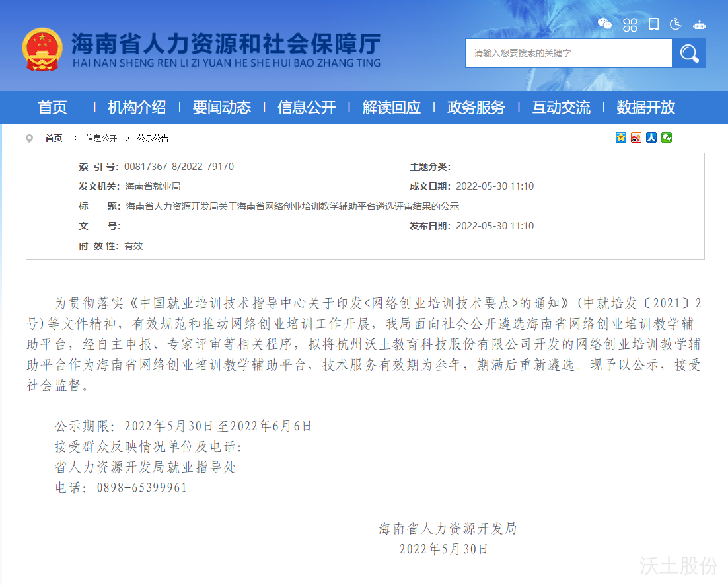Share to QQ Zone via star icon

[620, 137]
